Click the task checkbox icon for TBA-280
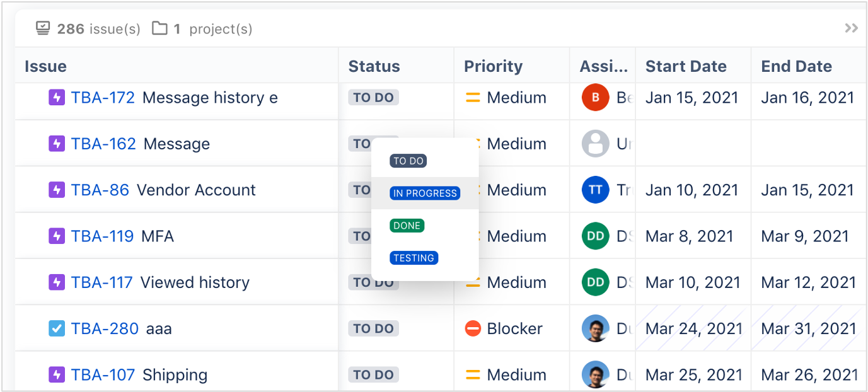This screenshot has height=392, width=868. pyautogui.click(x=57, y=328)
